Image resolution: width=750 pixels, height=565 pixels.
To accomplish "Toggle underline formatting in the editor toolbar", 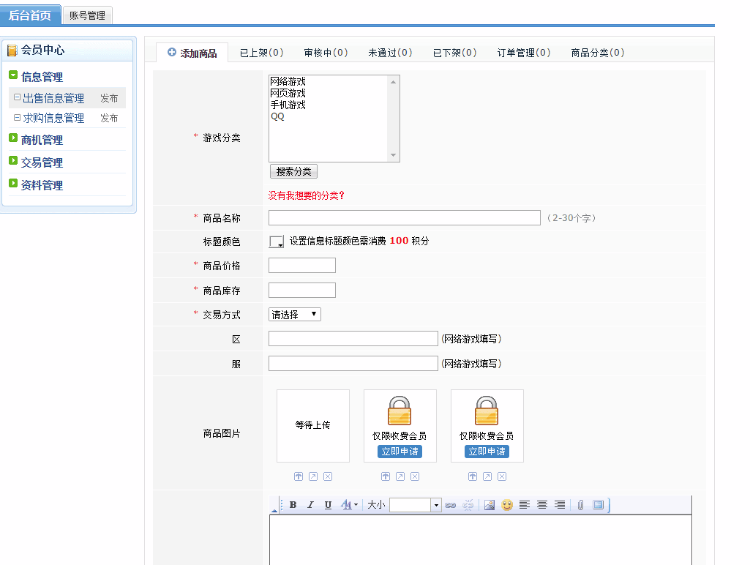I will [328, 505].
